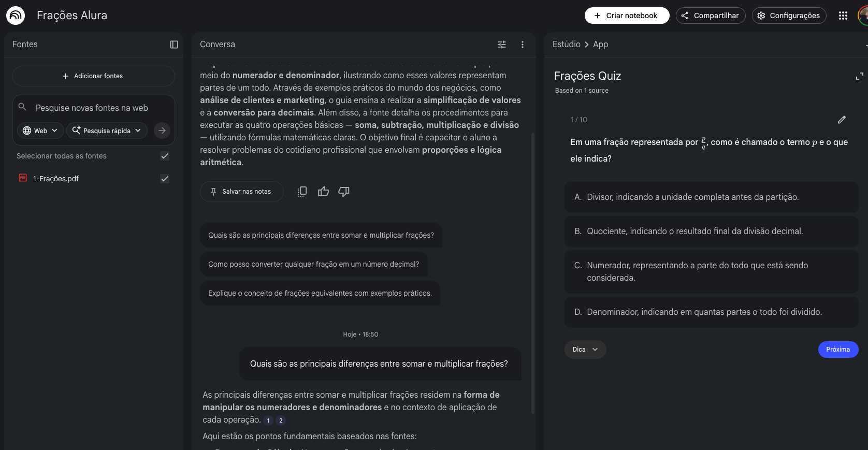This screenshot has width=868, height=450.
Task: Click the Próxima button
Action: click(x=838, y=350)
